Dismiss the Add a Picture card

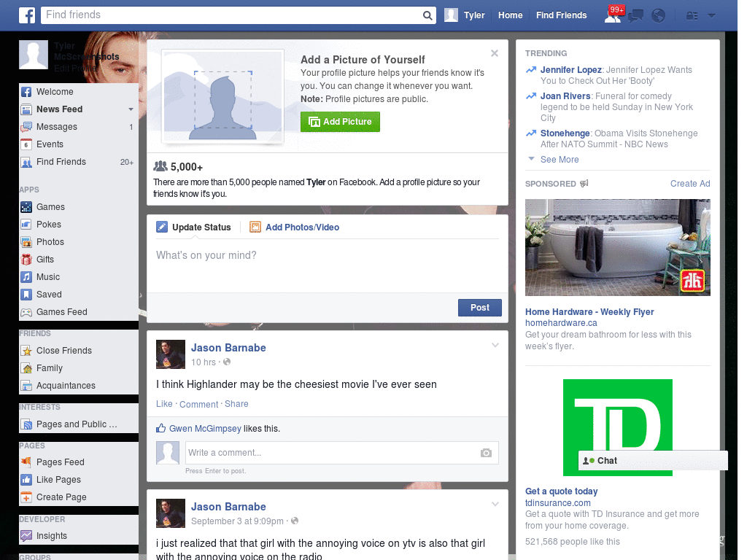click(x=495, y=53)
